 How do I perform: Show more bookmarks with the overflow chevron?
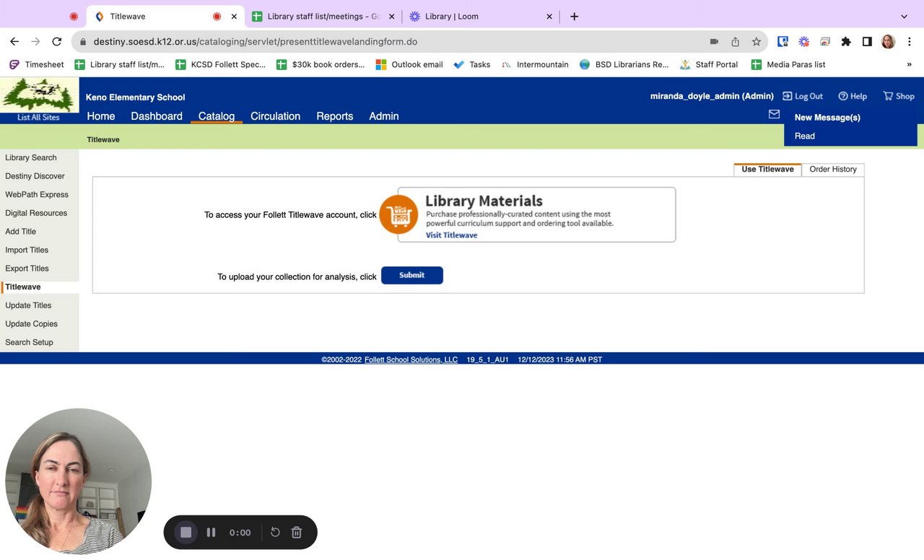909,64
